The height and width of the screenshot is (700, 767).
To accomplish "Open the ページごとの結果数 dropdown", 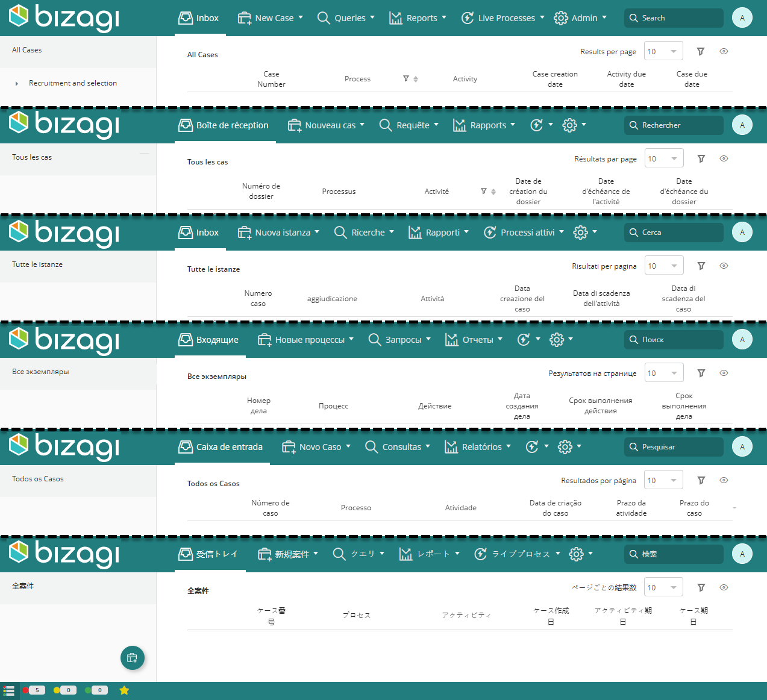I will tap(663, 588).
